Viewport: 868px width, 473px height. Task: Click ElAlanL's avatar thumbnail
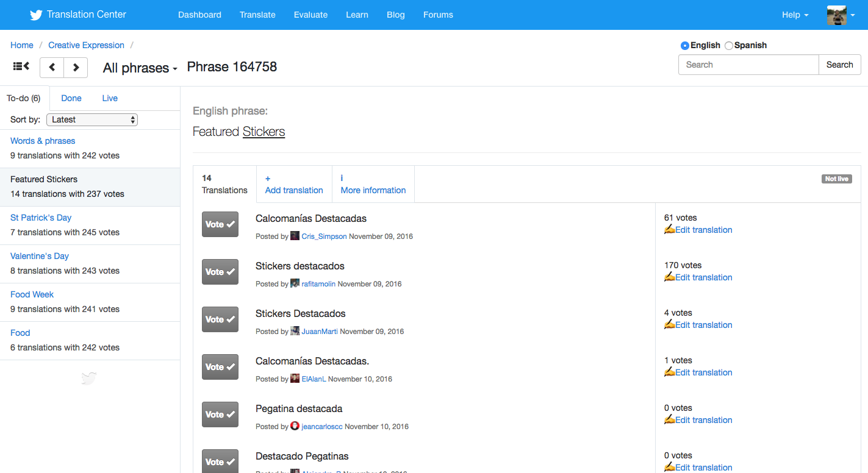tap(295, 379)
